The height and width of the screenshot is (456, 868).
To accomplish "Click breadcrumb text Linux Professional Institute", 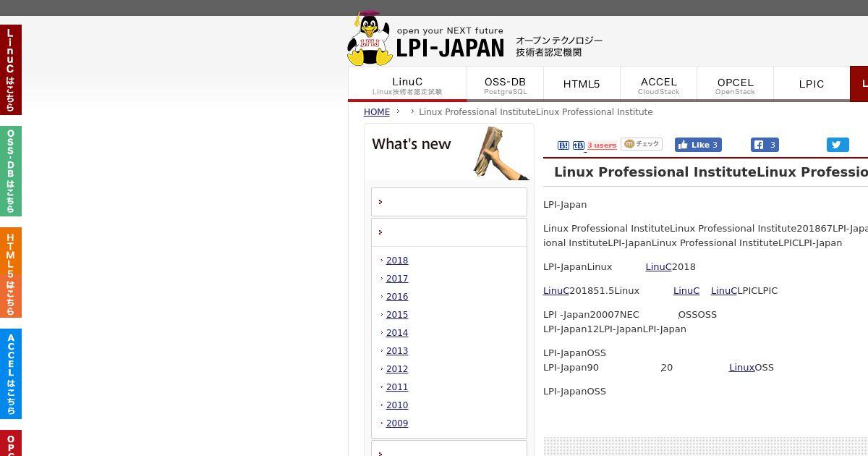I will point(536,112).
